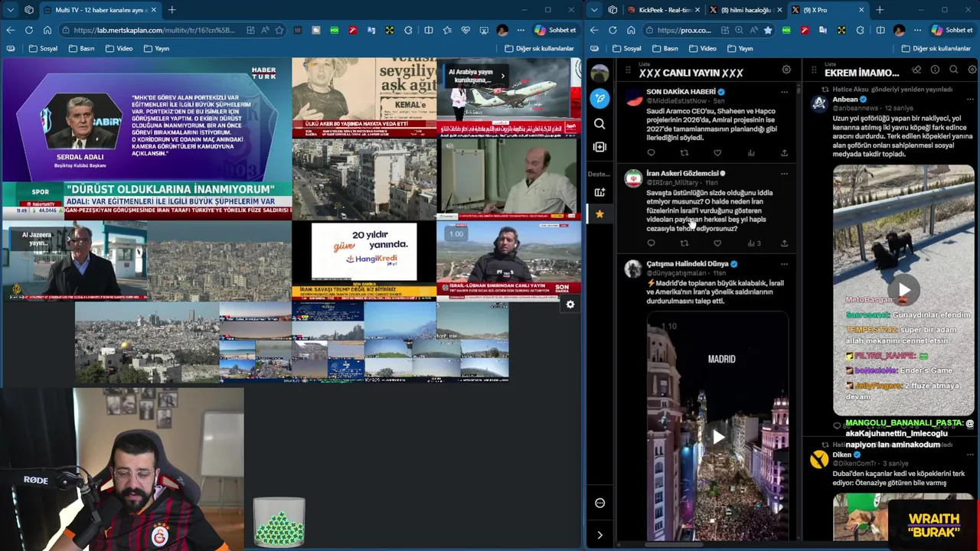
Task: Expand tab actions chevron in X Pro window
Action: click(x=594, y=10)
